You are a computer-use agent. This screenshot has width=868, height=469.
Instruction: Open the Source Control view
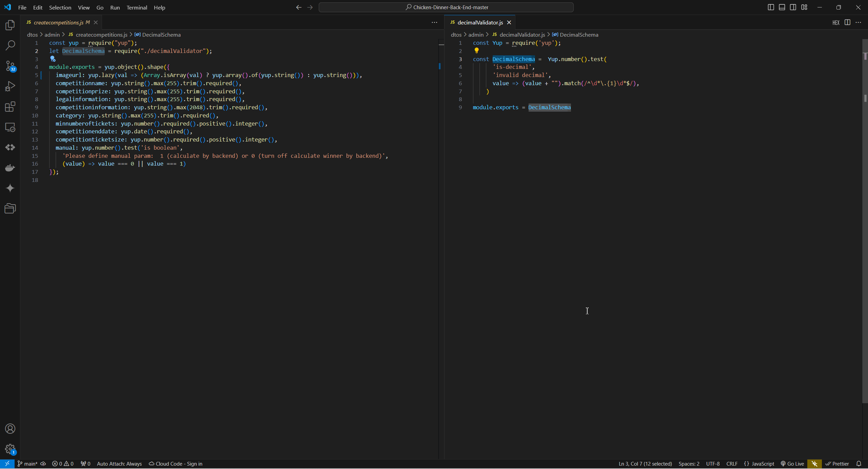pos(10,66)
